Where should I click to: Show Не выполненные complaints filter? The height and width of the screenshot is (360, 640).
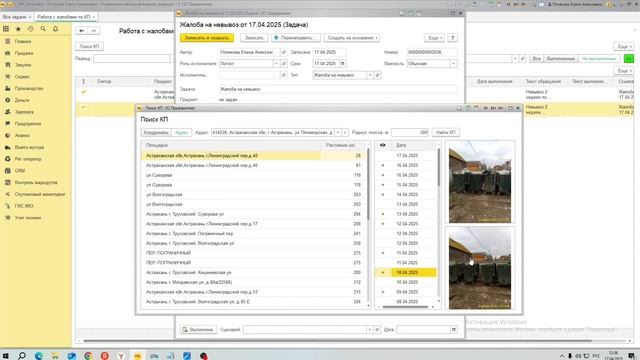tap(599, 59)
